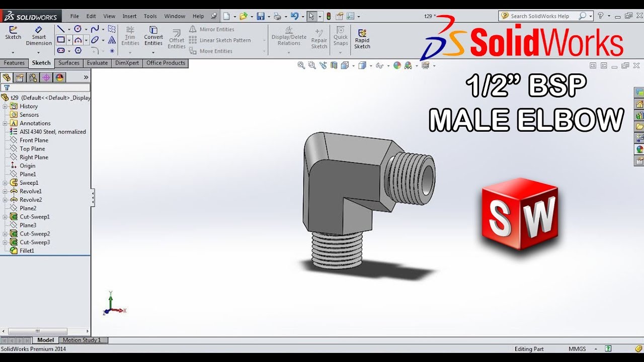Switch to the Features tab
Image resolution: width=644 pixels, height=362 pixels.
click(14, 63)
